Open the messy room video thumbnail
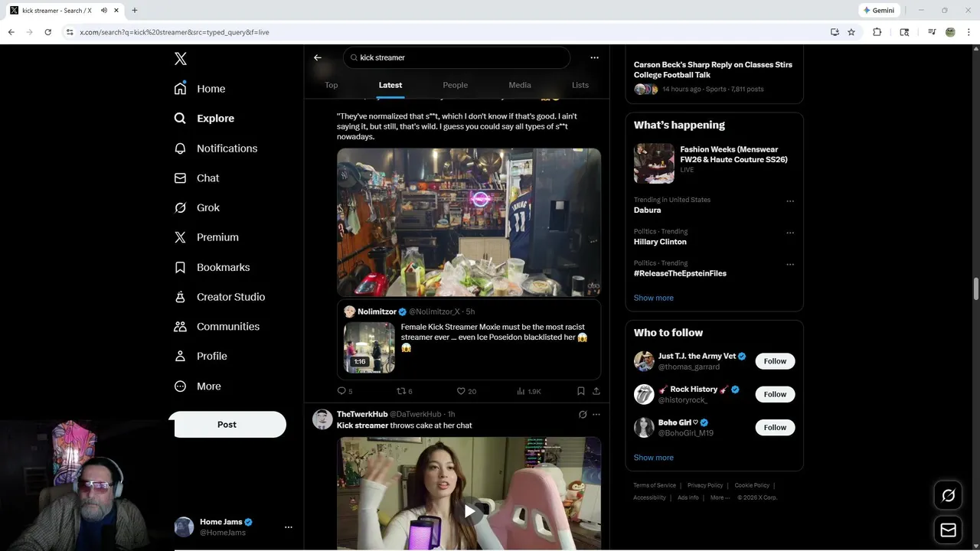Screen dimensions: 980x551 coord(469,222)
